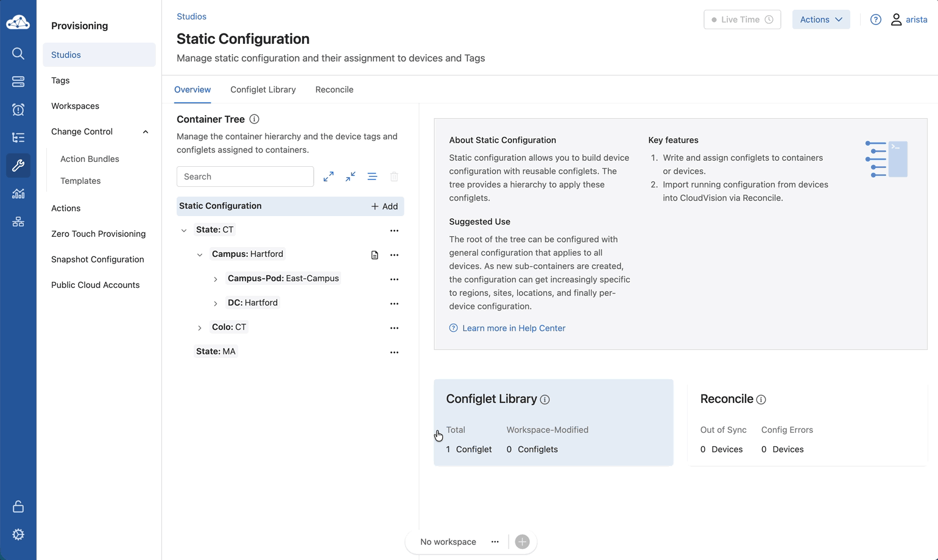Open more options for Colo: CT

click(x=394, y=328)
